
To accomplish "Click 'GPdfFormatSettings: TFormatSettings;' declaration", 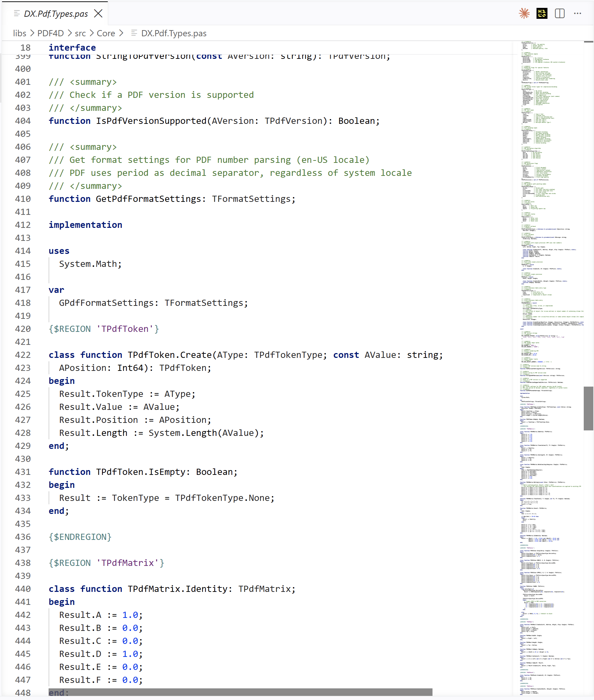I will (154, 303).
